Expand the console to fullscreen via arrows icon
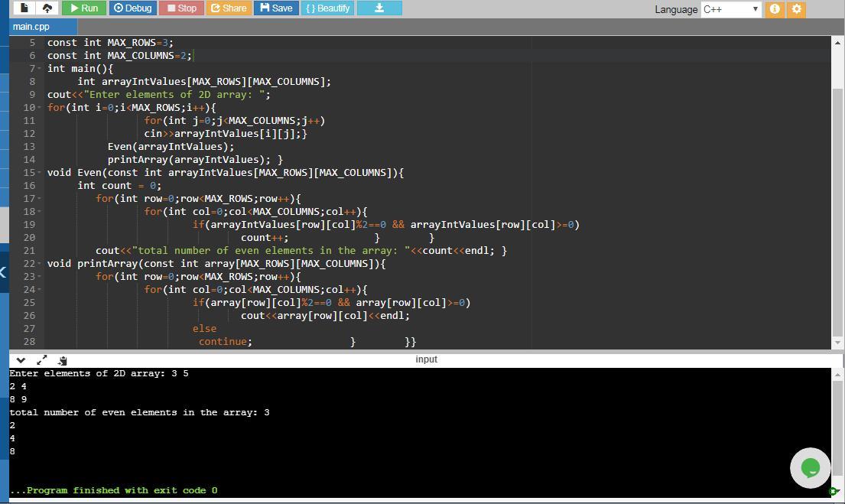This screenshot has width=845, height=504. click(x=41, y=360)
